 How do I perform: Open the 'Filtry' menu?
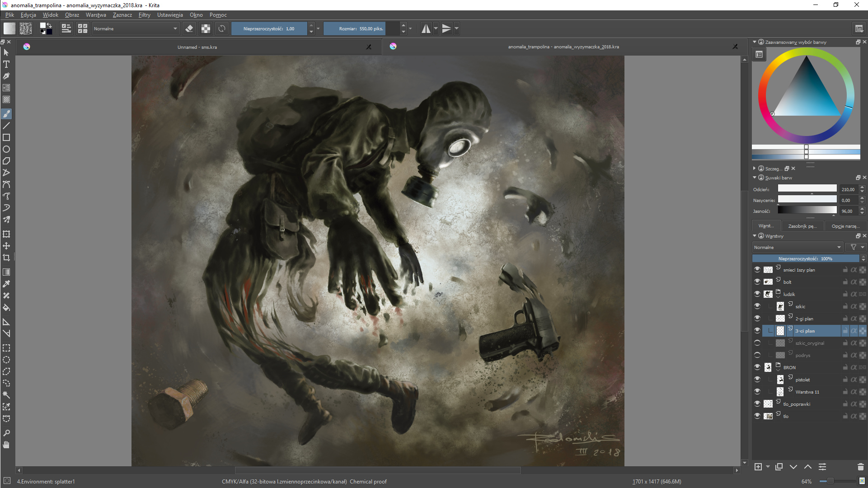[x=145, y=15]
